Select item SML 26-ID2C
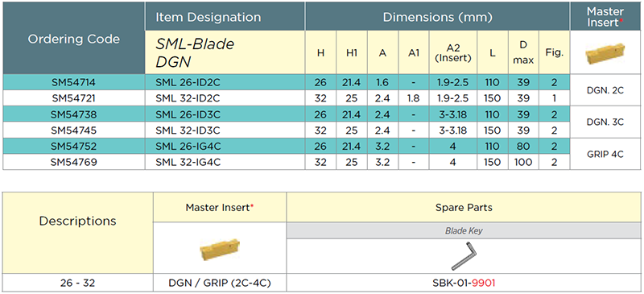 (188, 83)
